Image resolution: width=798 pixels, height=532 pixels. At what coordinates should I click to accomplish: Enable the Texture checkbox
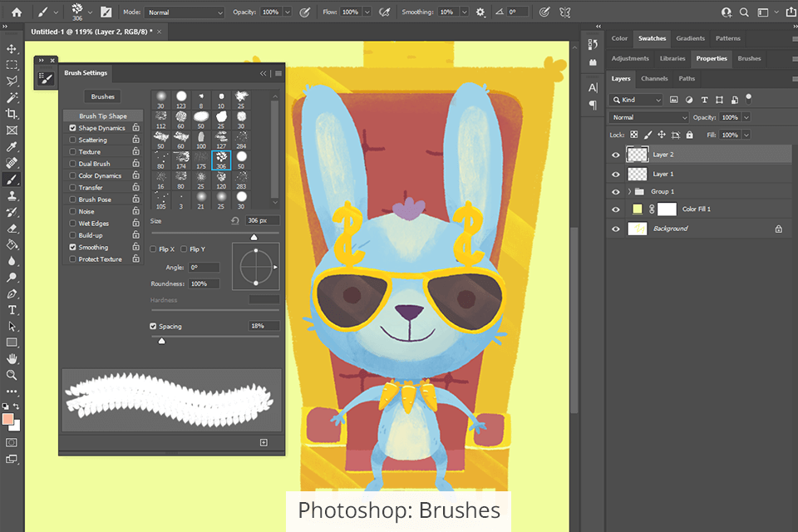point(72,152)
